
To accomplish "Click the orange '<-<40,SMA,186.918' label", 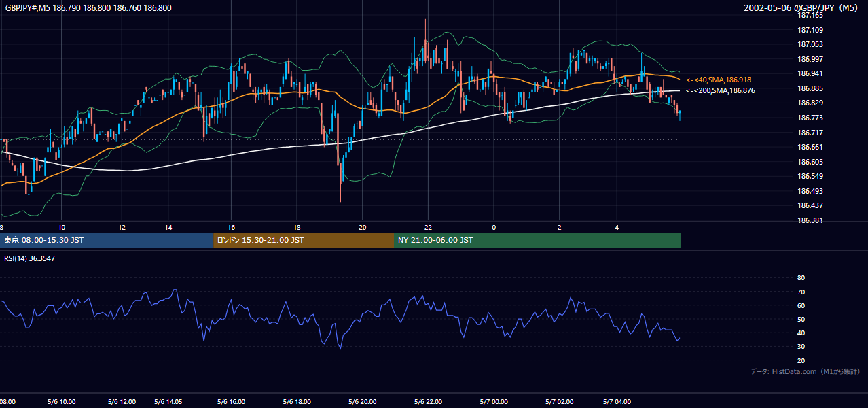I will [x=719, y=80].
